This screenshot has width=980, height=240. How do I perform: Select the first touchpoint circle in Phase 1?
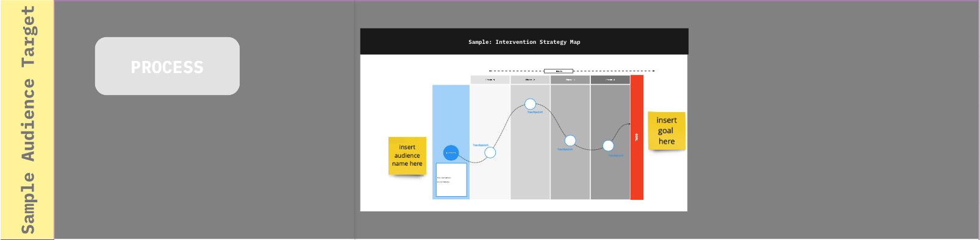click(x=490, y=152)
